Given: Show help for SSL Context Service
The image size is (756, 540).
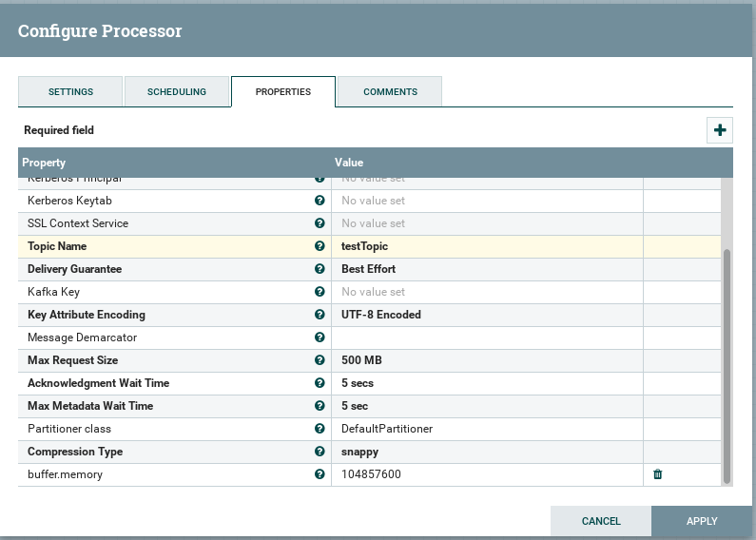Looking at the screenshot, I should (x=320, y=223).
